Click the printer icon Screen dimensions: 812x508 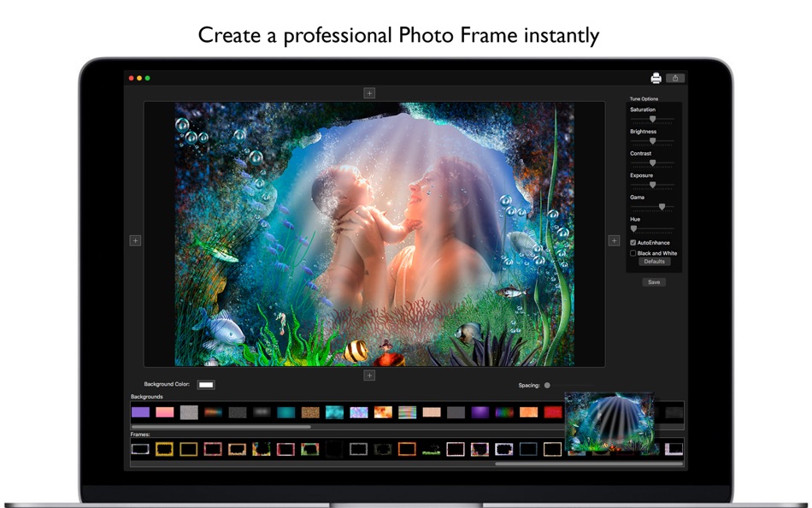tap(656, 78)
